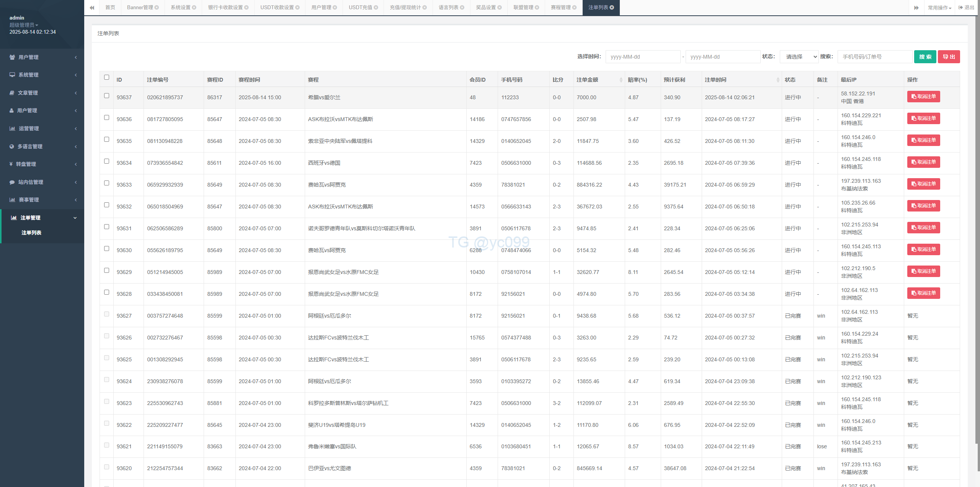The height and width of the screenshot is (487, 980).
Task: Click the chat bubble icon beside 站内信管理
Action: click(x=12, y=182)
